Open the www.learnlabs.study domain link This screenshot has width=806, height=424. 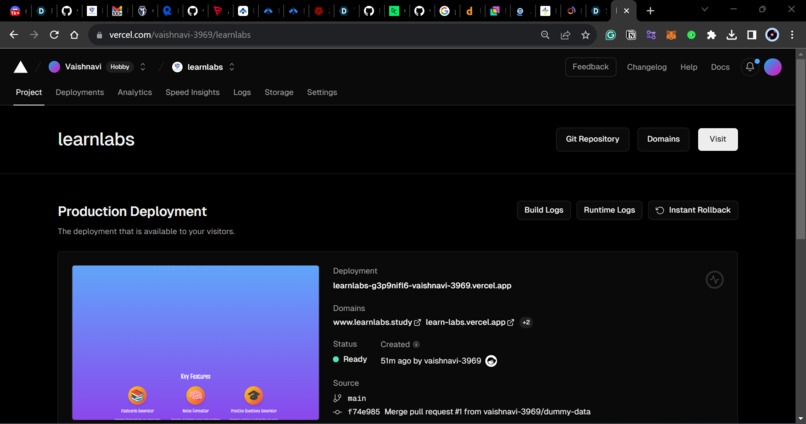[373, 322]
